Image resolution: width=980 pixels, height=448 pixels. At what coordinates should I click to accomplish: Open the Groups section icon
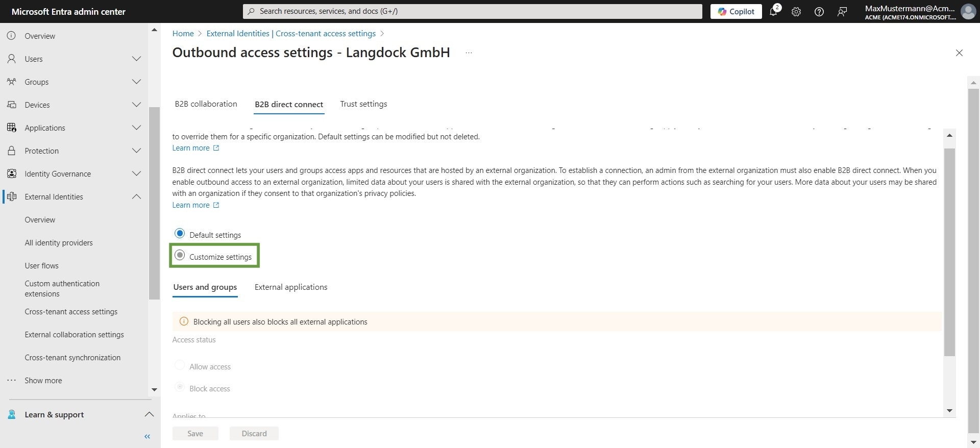[12, 82]
